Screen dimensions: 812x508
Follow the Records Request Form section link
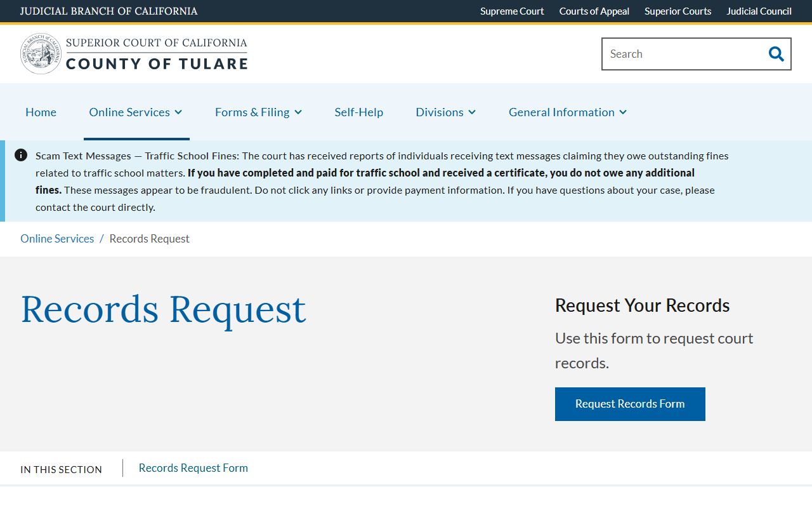click(193, 468)
